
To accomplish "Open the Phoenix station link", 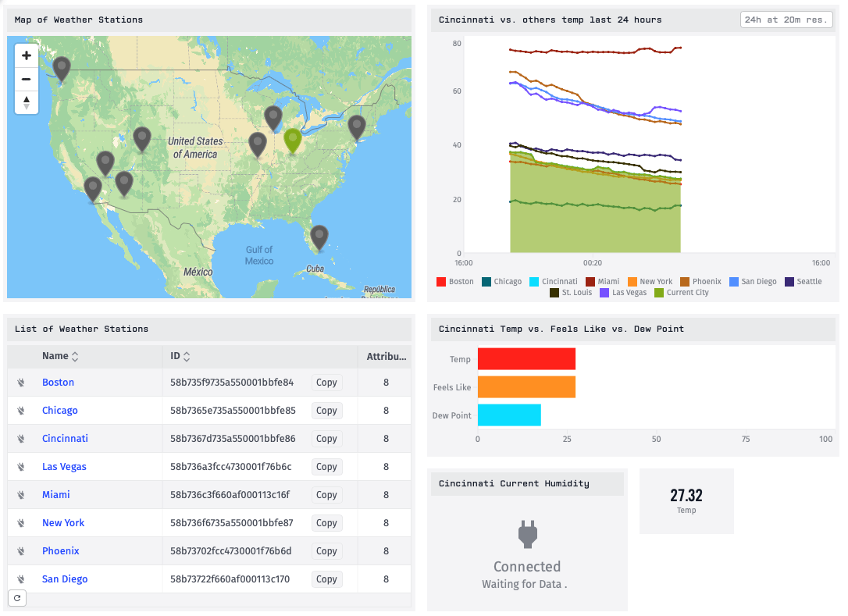I will click(x=61, y=551).
